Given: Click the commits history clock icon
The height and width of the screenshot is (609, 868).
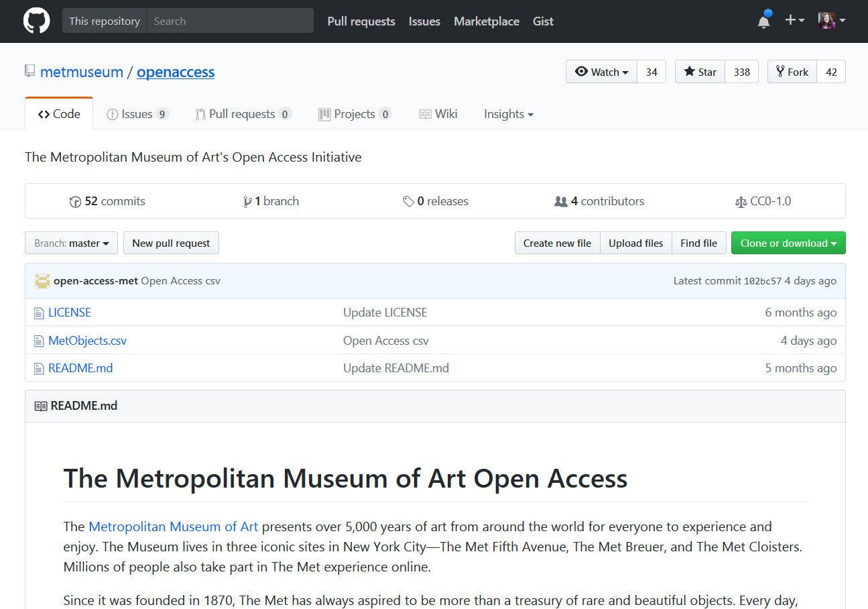Looking at the screenshot, I should pos(75,201).
